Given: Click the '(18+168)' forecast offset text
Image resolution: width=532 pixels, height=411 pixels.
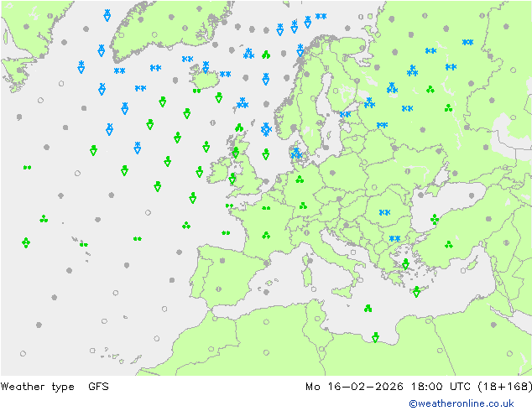Looking at the screenshot, I should [505, 387].
